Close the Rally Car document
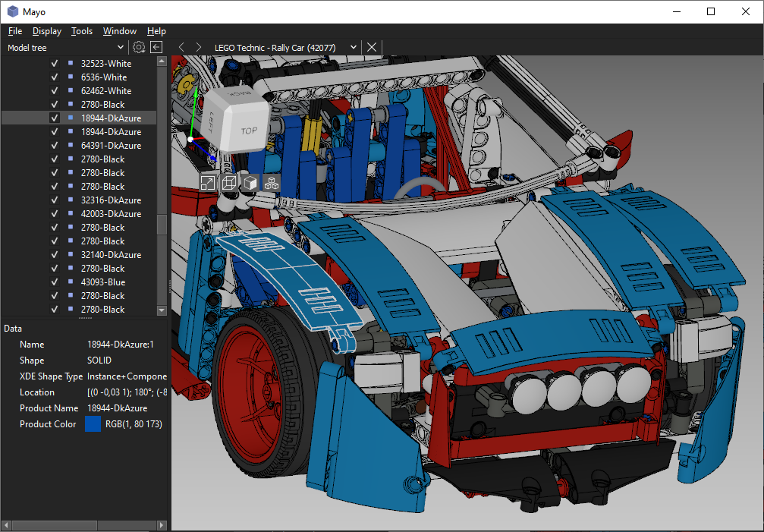 pyautogui.click(x=372, y=47)
